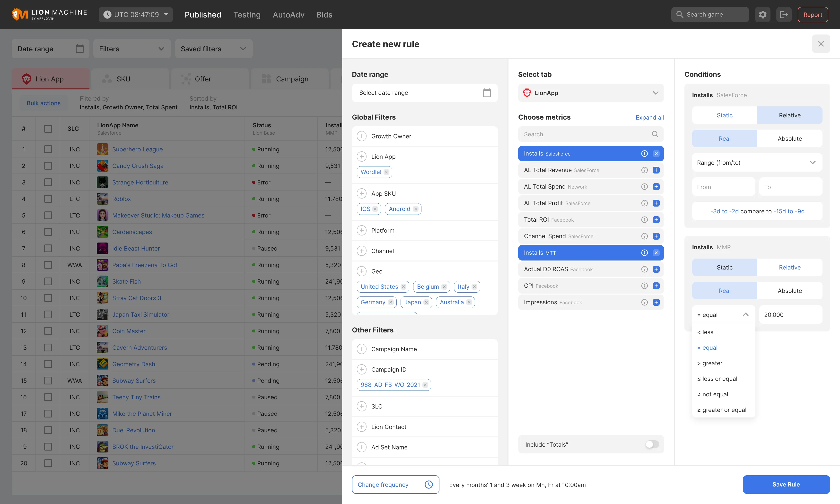Check the Candy Crush Saga row checkbox
This screenshot has width=840, height=504.
pyautogui.click(x=48, y=166)
